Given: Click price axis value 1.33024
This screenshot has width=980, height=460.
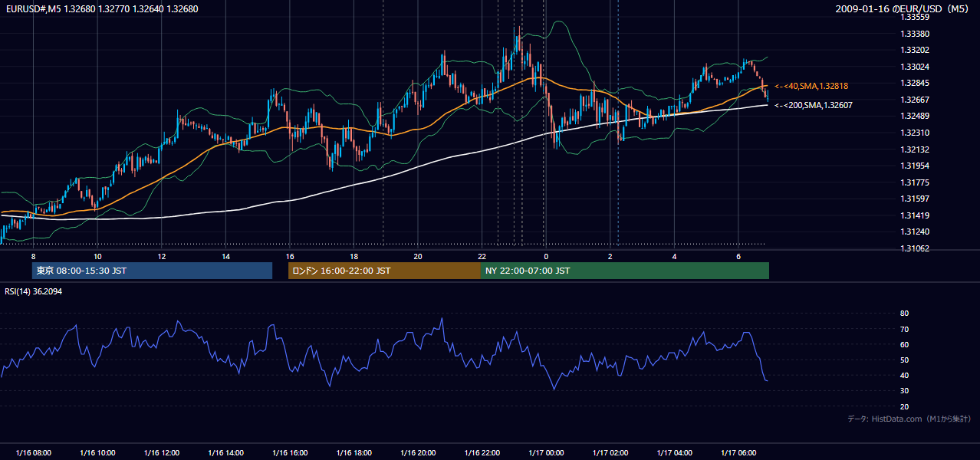Looking at the screenshot, I should coord(914,67).
